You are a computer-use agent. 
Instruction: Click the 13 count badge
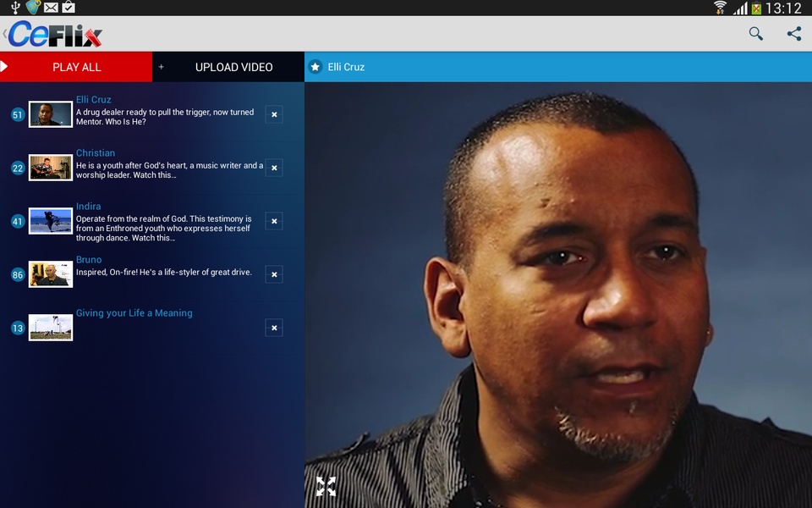tap(18, 329)
